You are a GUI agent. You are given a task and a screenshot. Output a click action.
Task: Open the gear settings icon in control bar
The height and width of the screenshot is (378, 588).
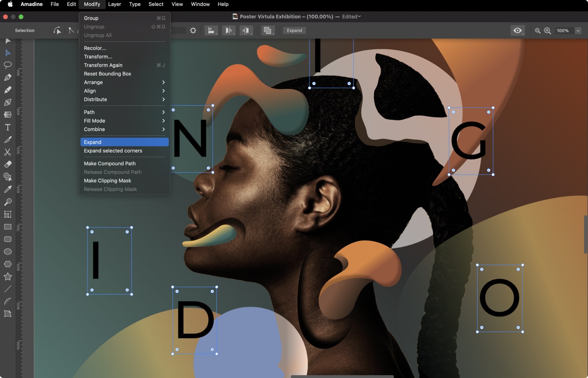pos(193,31)
